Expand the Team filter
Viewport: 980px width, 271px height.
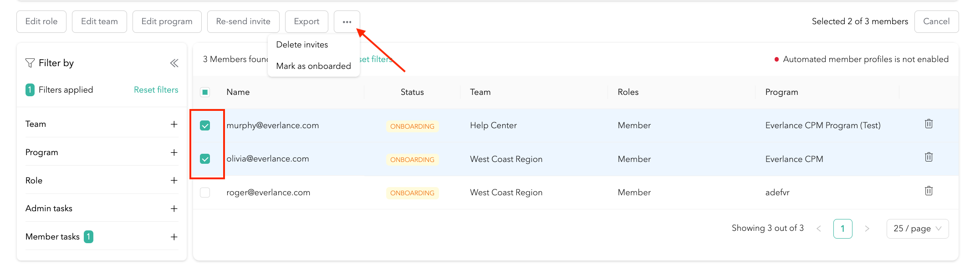coord(174,124)
